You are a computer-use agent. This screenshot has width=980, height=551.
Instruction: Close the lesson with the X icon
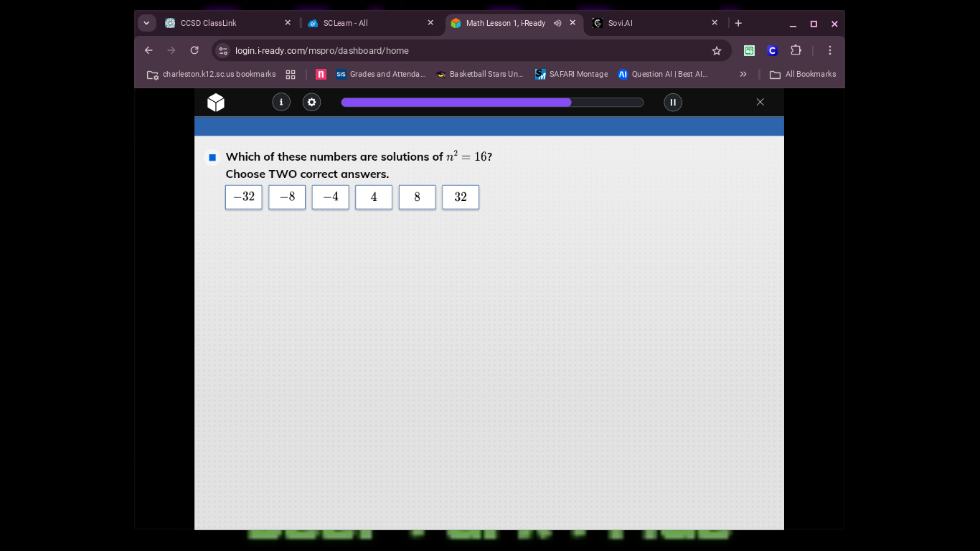pos(760,102)
